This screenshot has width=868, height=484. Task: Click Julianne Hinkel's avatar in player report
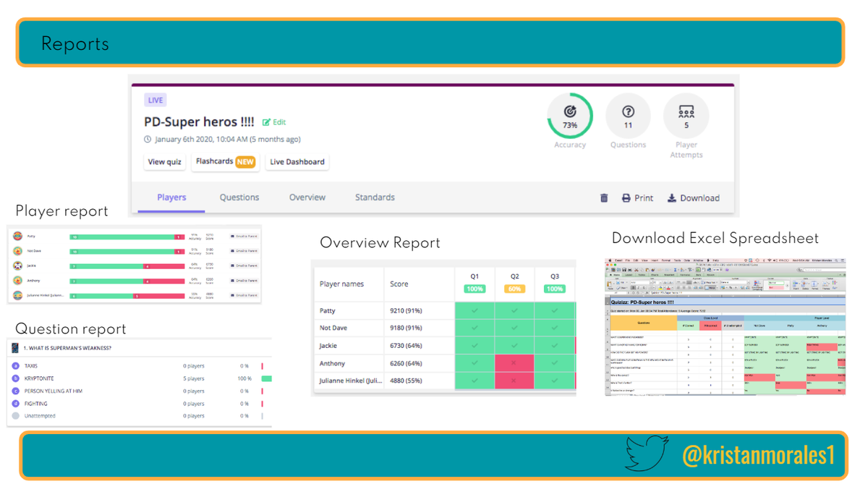18,295
